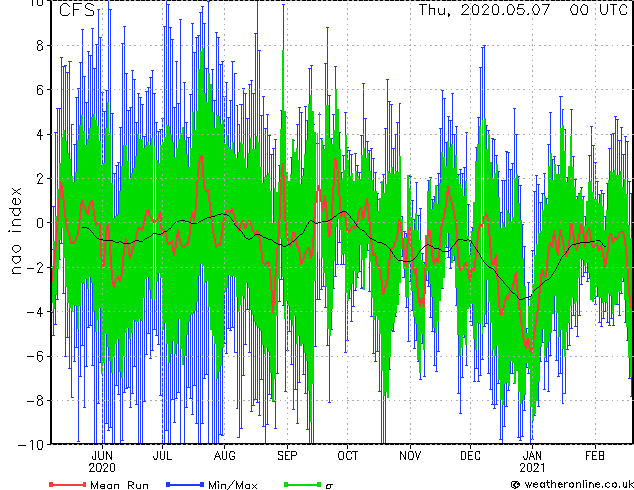Screen dimensions: 634x490
Task: Click the blue Min/Max legend line
Action: point(185,484)
